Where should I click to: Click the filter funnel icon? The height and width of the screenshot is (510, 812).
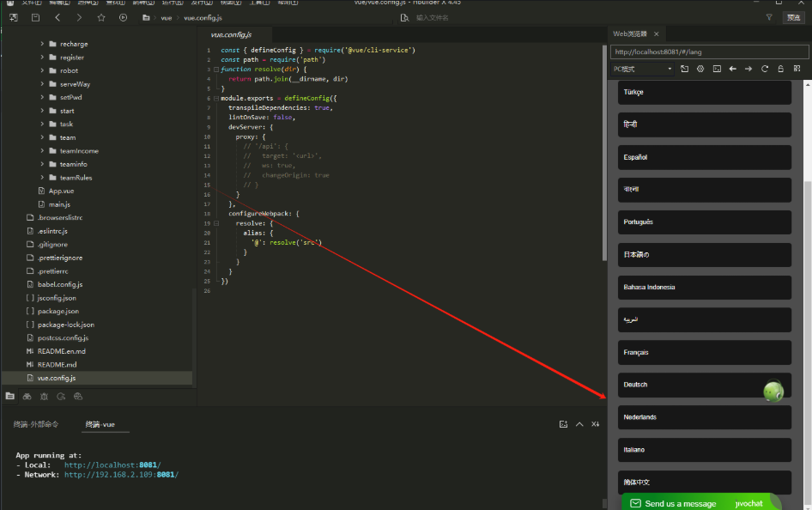tap(769, 18)
